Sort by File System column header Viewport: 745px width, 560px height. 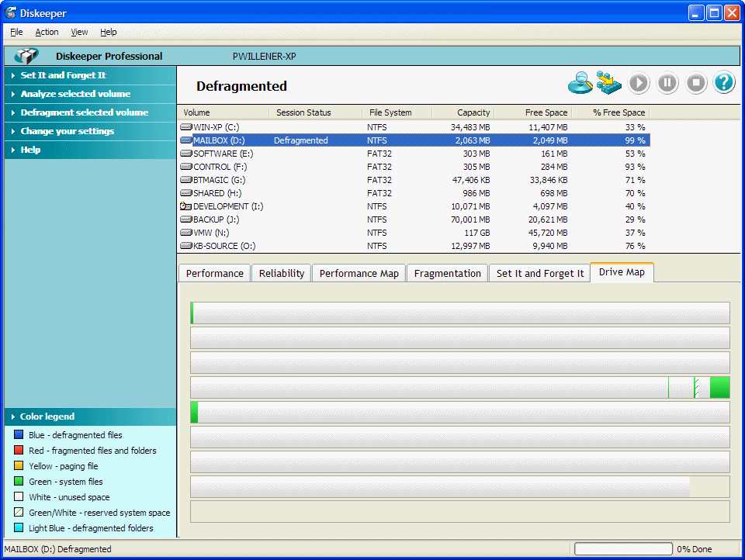[x=397, y=112]
